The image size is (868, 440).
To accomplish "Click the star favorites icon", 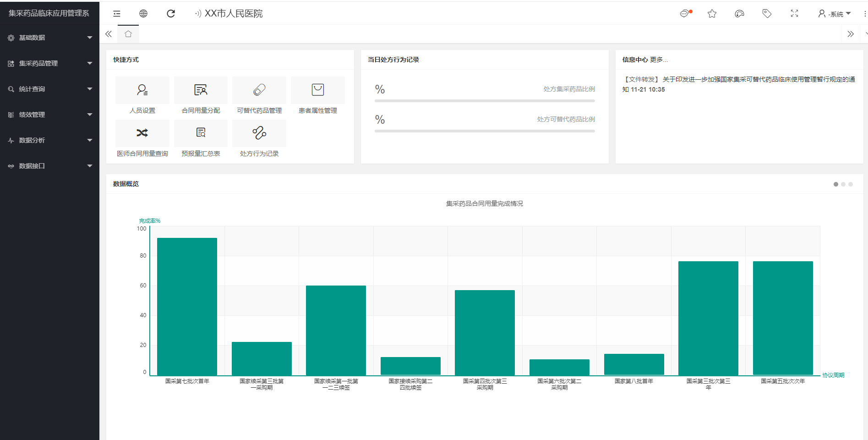I will tap(712, 14).
